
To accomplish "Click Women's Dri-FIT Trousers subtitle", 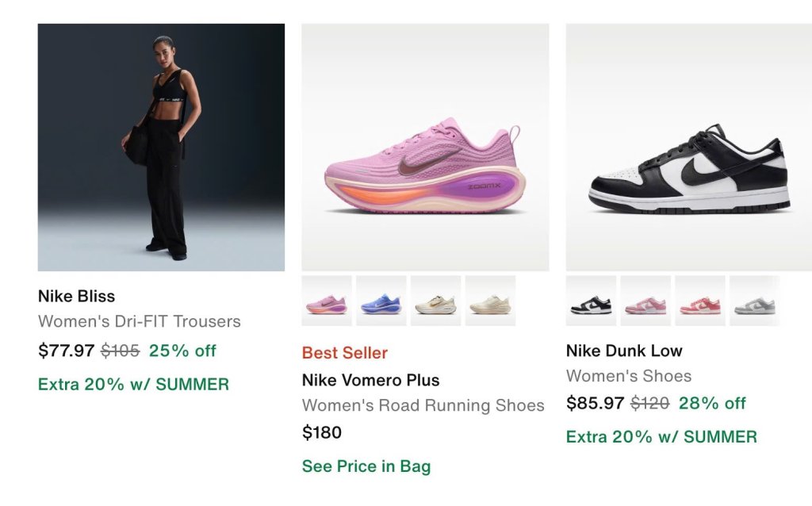I will pos(140,321).
